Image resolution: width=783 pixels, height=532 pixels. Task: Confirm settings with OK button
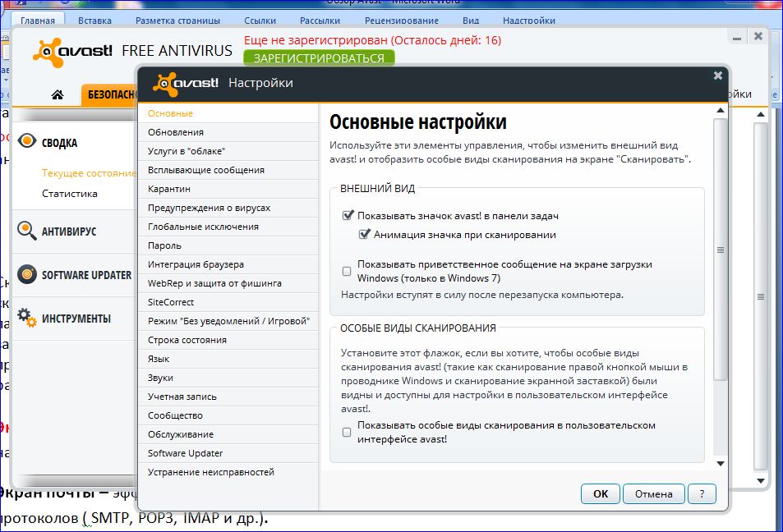[x=601, y=494]
